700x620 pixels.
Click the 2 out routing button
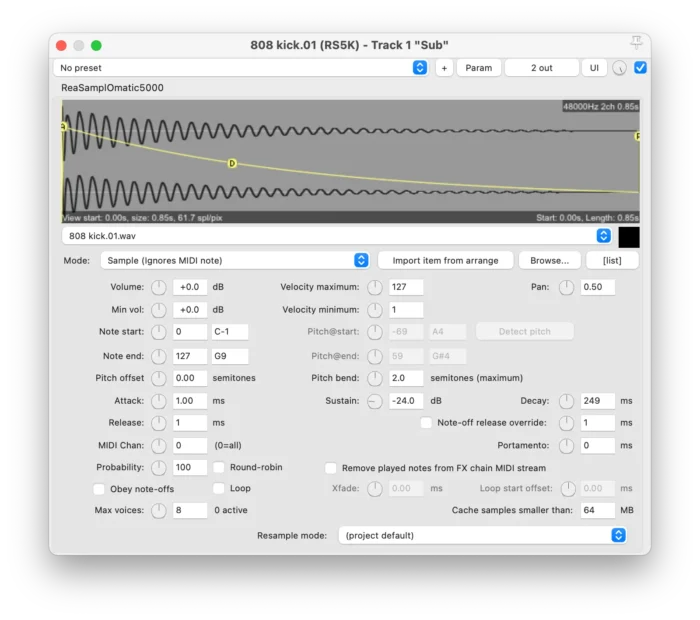click(x=542, y=68)
